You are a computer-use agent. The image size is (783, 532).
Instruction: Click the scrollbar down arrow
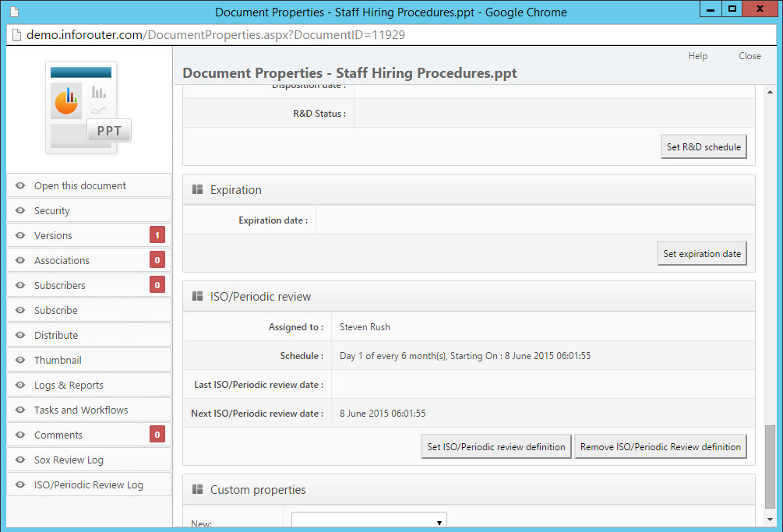[770, 520]
